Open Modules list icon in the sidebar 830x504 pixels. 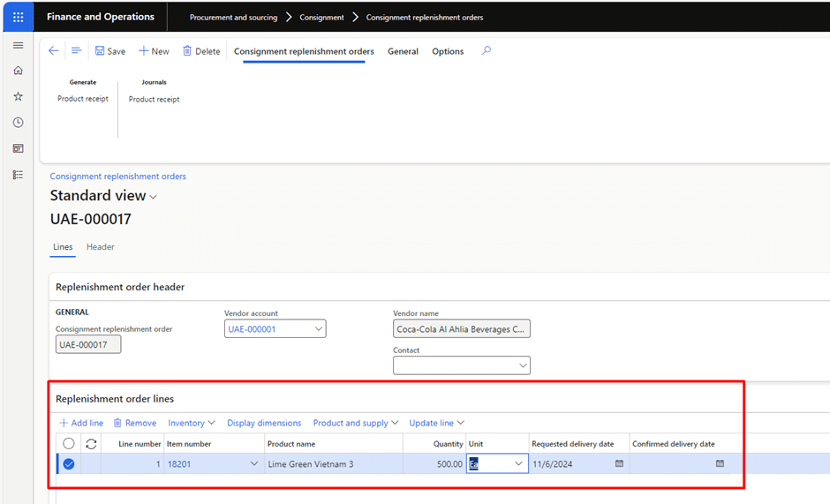18,175
